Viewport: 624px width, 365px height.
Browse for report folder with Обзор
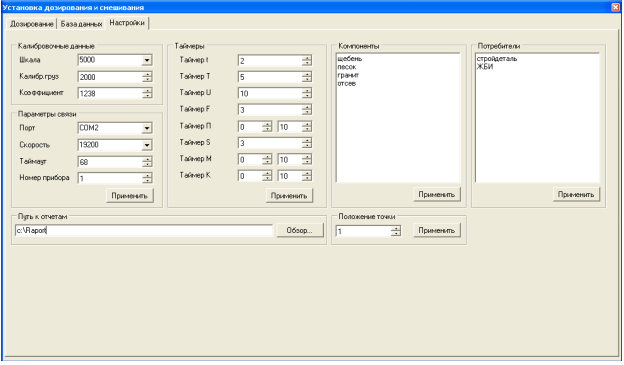[300, 230]
